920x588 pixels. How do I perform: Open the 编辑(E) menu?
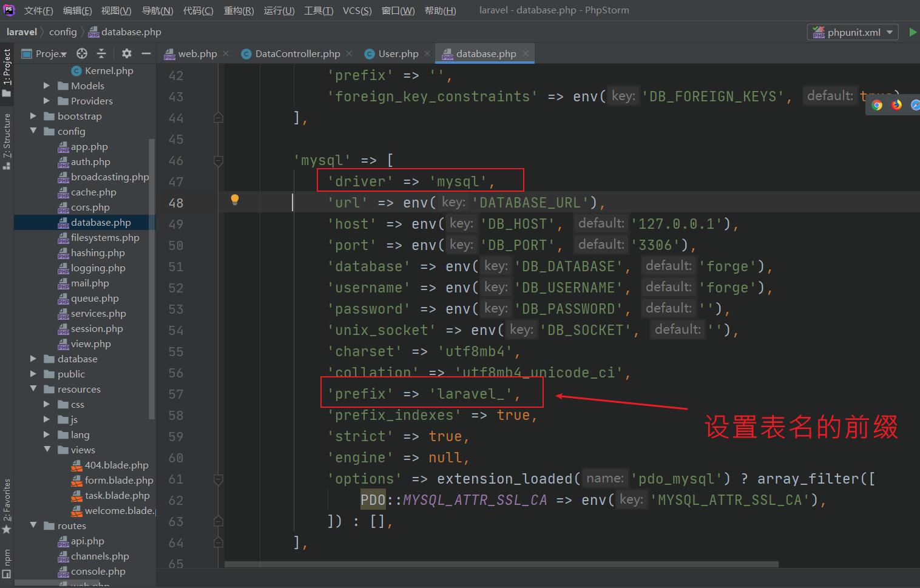pyautogui.click(x=78, y=10)
